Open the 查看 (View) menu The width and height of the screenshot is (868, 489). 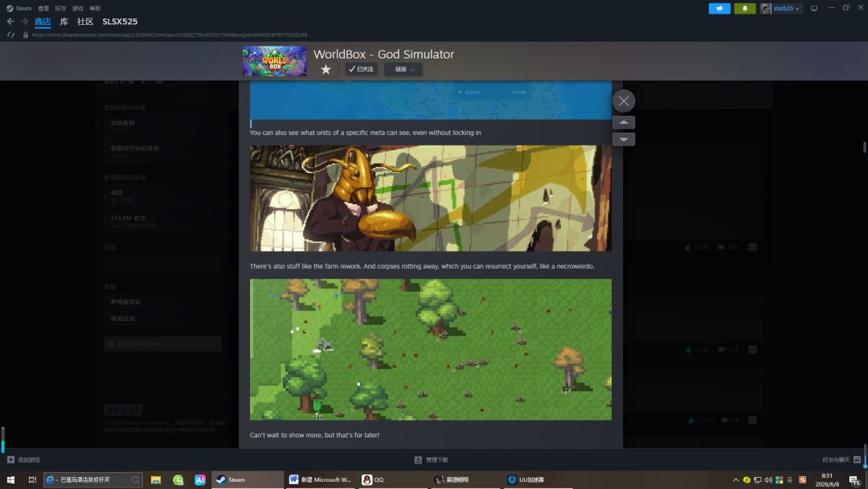(x=43, y=8)
